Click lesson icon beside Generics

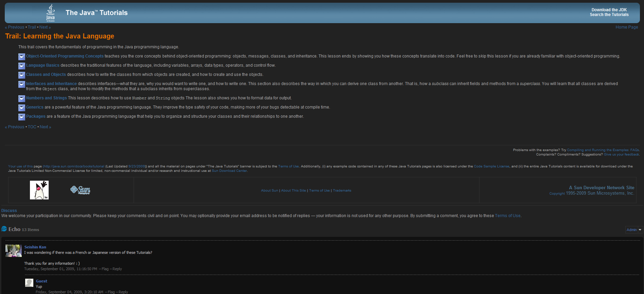[x=22, y=108]
